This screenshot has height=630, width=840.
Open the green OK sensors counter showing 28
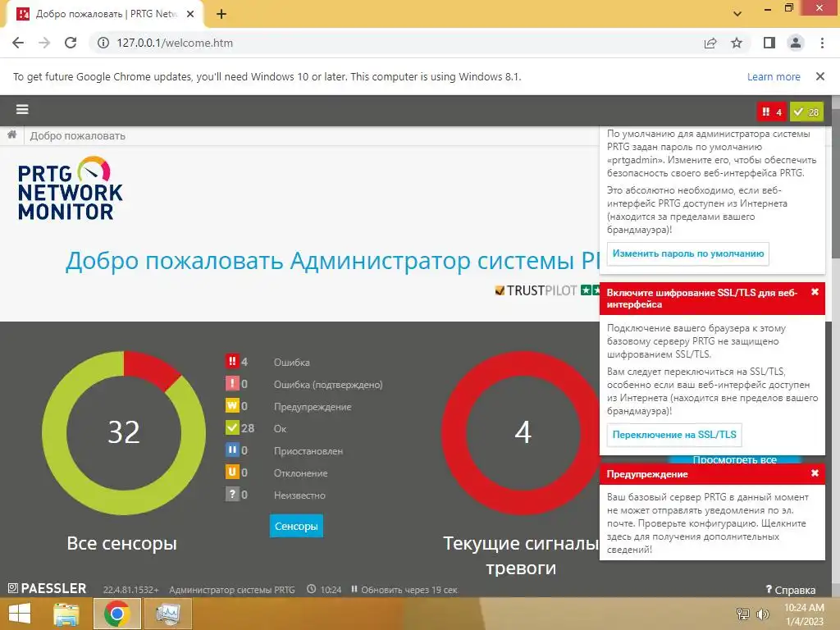806,112
